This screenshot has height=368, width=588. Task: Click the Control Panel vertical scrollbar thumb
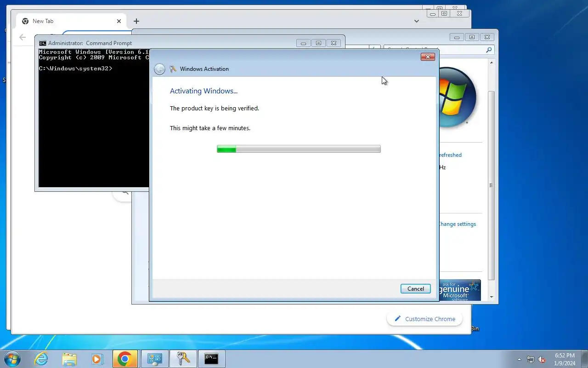coord(491,185)
